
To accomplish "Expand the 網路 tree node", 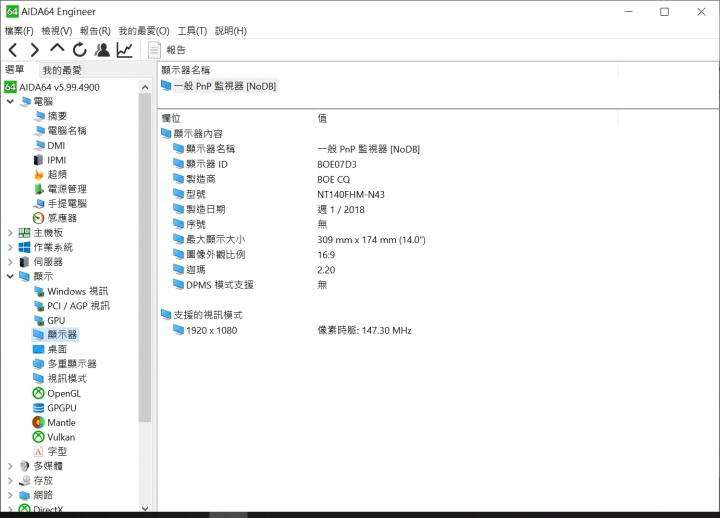I will tap(10, 495).
